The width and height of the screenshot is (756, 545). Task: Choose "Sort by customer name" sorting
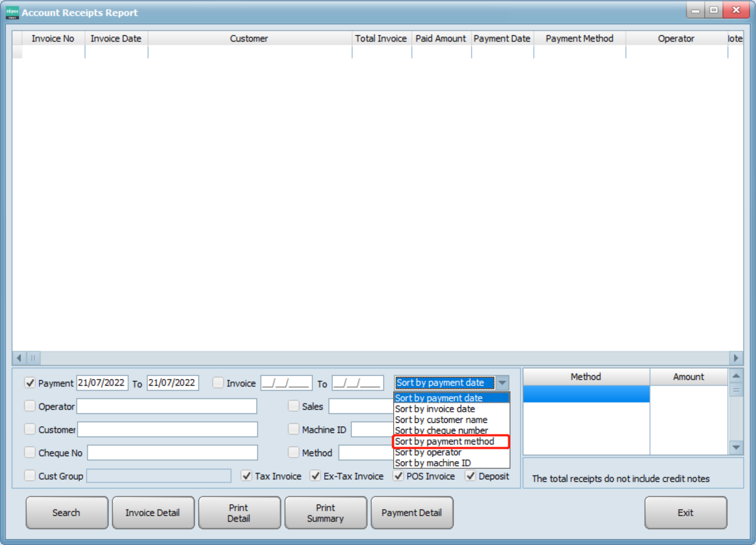coord(441,420)
